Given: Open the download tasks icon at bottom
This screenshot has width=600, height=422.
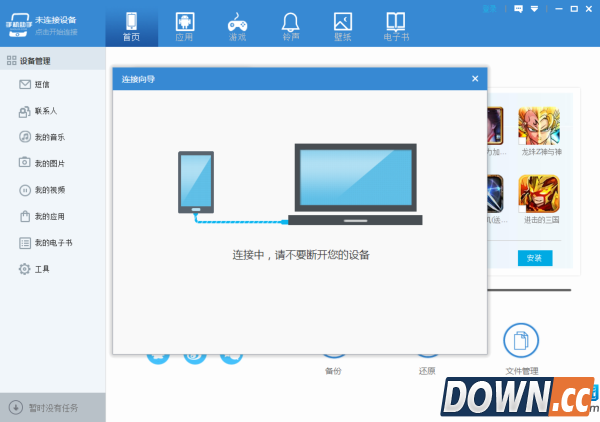Looking at the screenshot, I should tap(16, 407).
